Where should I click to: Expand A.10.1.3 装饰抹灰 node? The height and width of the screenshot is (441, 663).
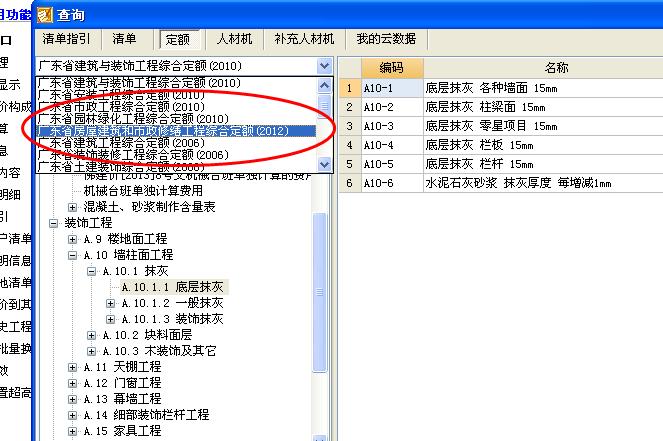(x=110, y=319)
